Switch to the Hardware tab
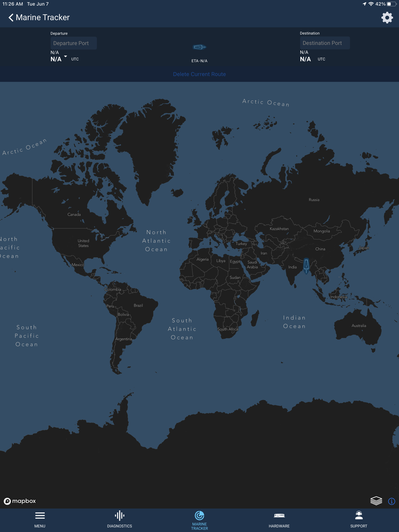This screenshot has height=532, width=399. (279, 520)
